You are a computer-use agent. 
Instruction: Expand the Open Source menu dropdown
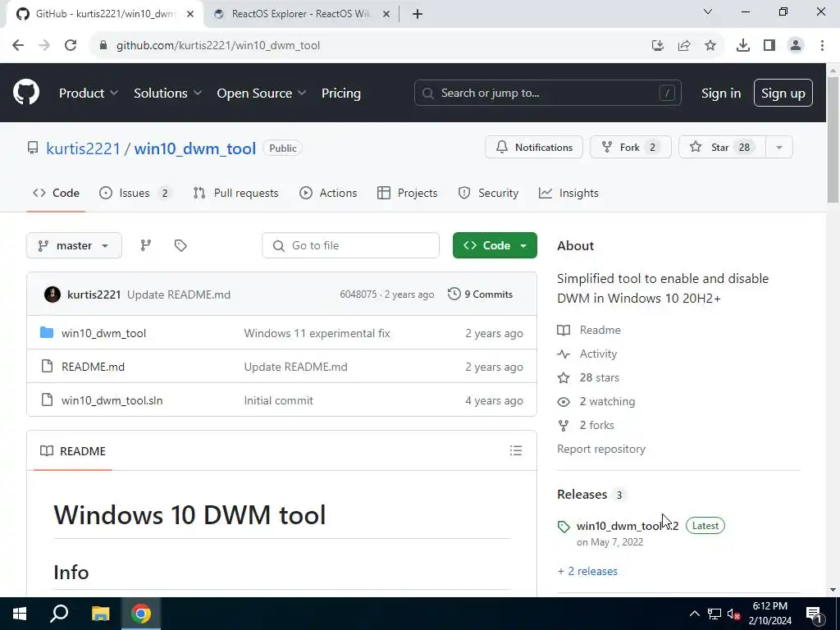(262, 94)
